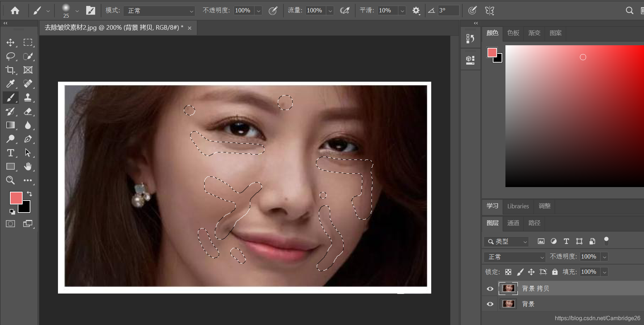This screenshot has height=325, width=644.
Task: Select the Quick Selection tool
Action: point(28,56)
